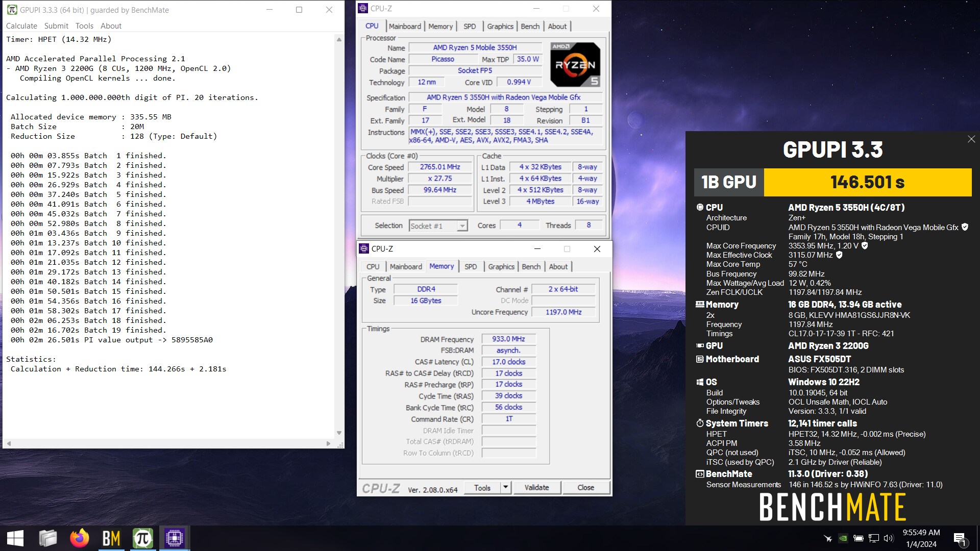Open the Windows Start menu
Image resolution: width=980 pixels, height=551 pixels.
(15, 538)
